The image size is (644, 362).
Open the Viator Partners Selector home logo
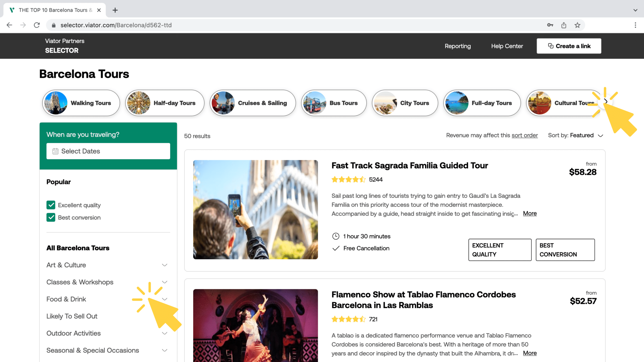click(x=64, y=46)
